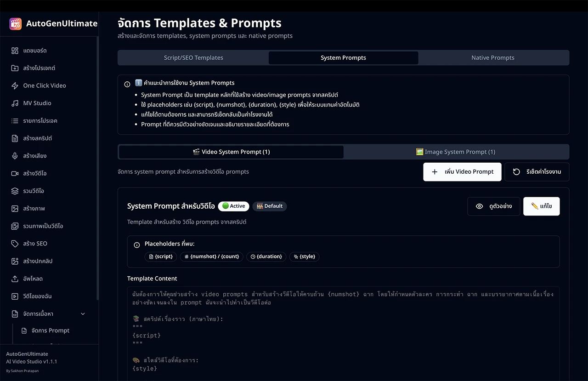Click the สร้างเสียง microphone icon
This screenshot has height=381, width=588.
[x=15, y=156]
